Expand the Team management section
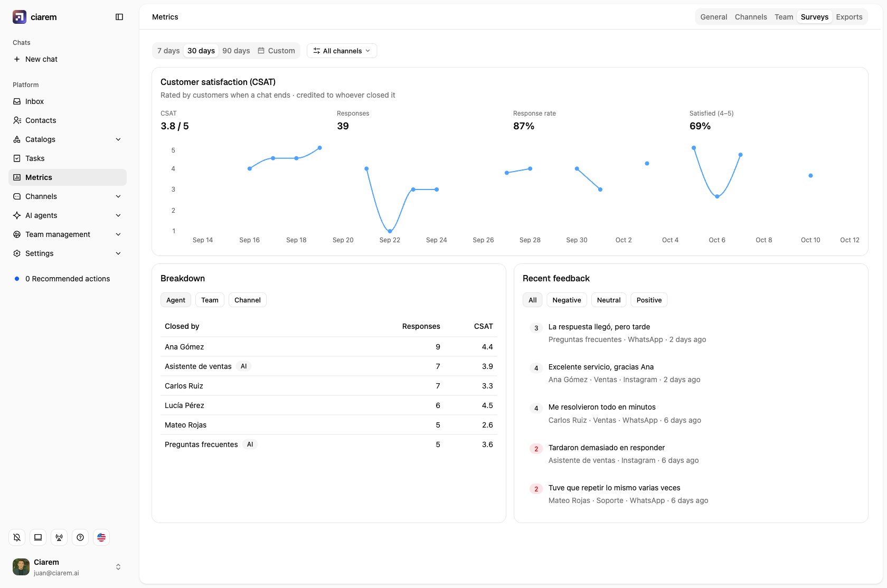The image size is (887, 588). point(68,234)
